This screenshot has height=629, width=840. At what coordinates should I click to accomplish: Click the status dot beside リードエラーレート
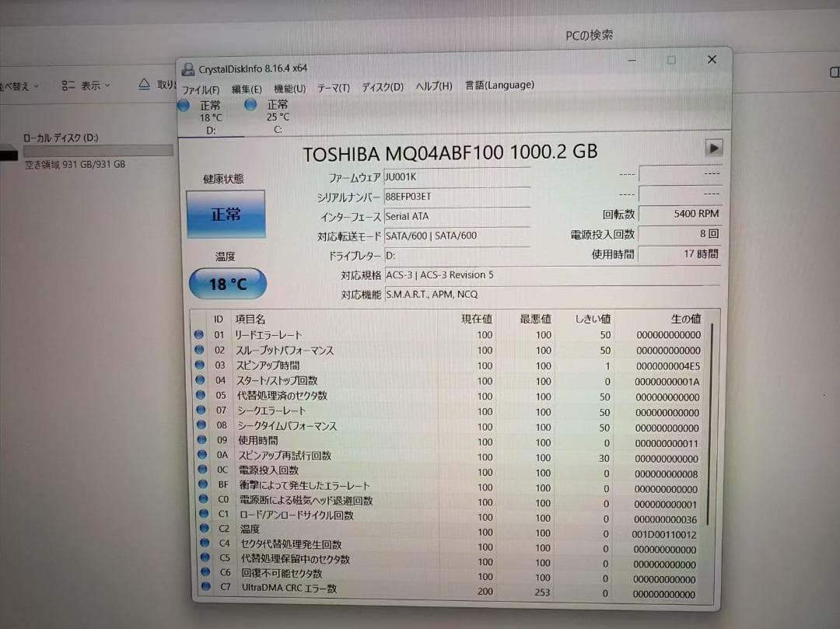(x=199, y=335)
